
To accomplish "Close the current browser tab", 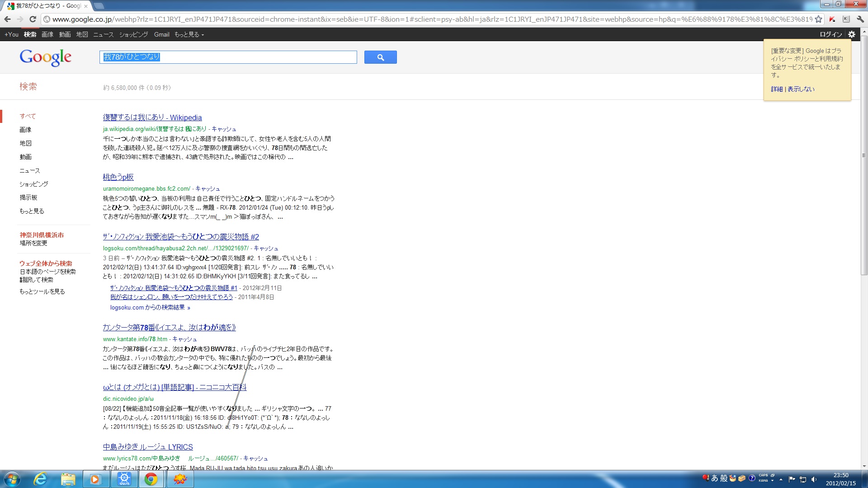I will click(x=86, y=6).
